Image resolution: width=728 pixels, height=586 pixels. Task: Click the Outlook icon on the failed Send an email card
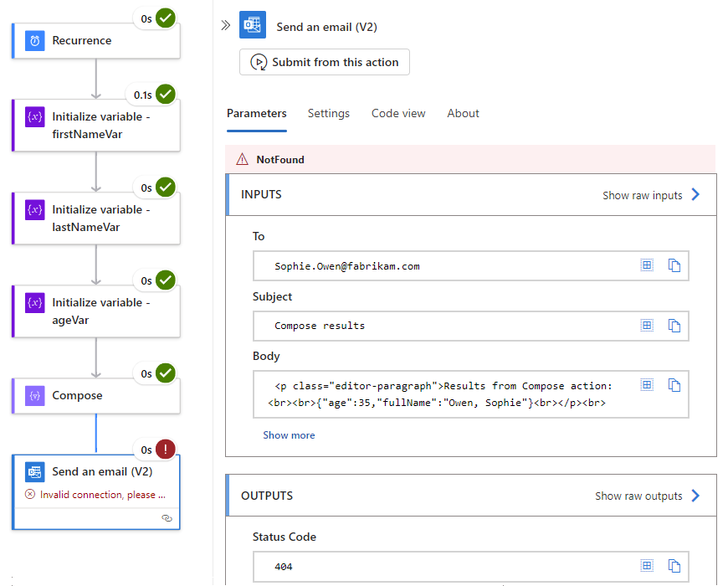[34, 471]
